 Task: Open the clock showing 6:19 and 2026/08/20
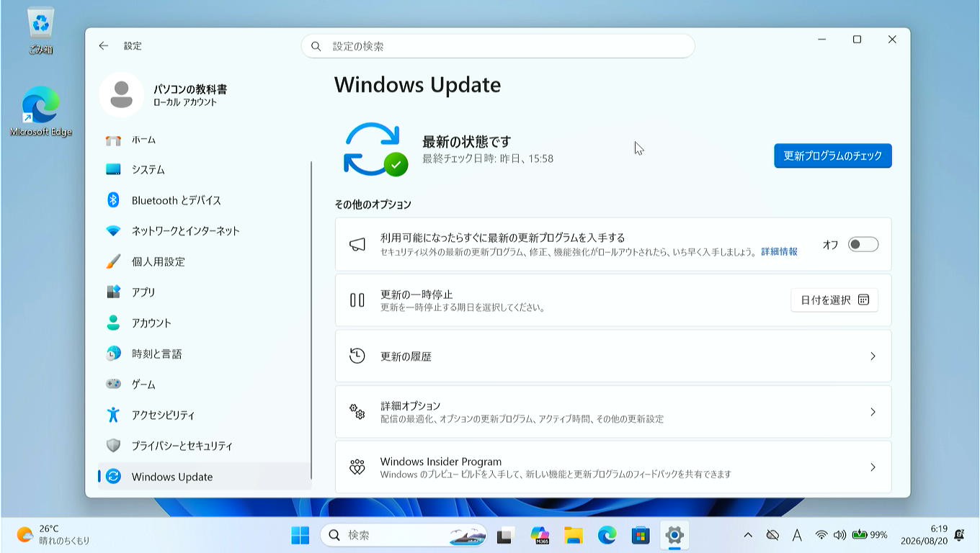pyautogui.click(x=923, y=535)
